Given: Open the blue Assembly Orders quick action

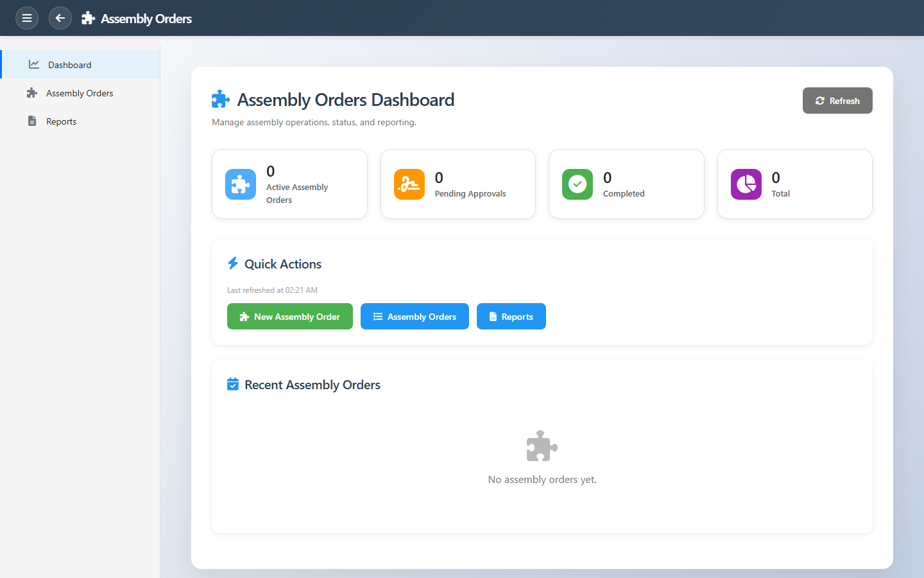Looking at the screenshot, I should coord(415,317).
